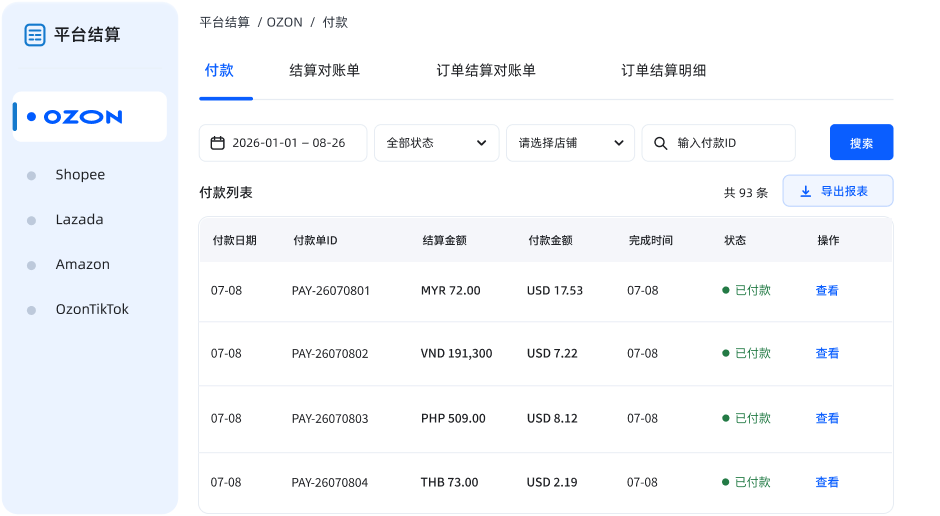Click the 共 93 条 total count
This screenshot has height=516, width=940.
click(745, 193)
